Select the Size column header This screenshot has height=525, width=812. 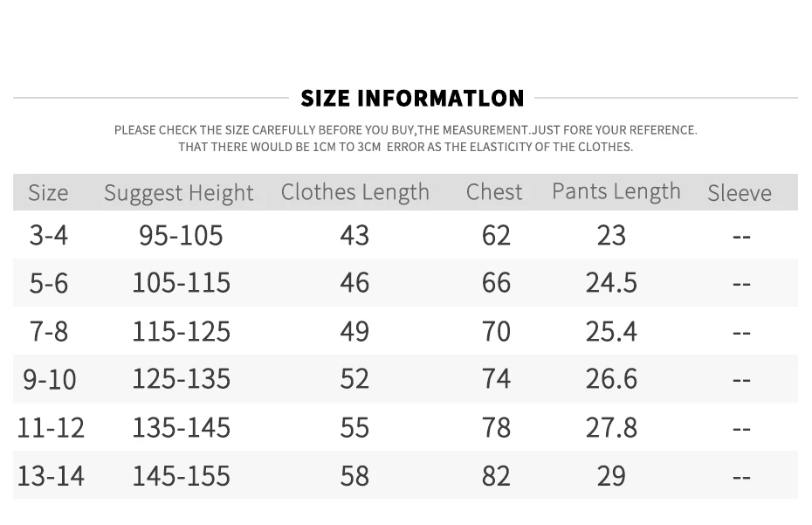pyautogui.click(x=48, y=193)
